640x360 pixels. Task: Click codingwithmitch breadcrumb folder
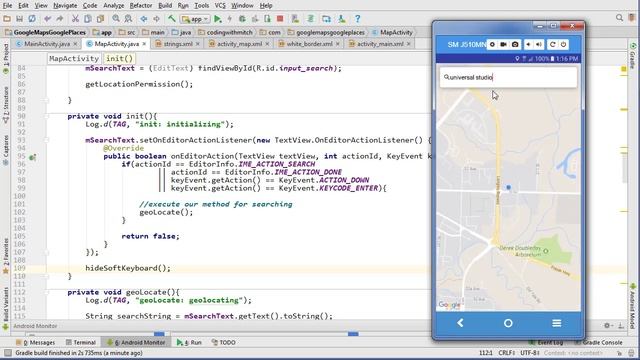(x=225, y=32)
